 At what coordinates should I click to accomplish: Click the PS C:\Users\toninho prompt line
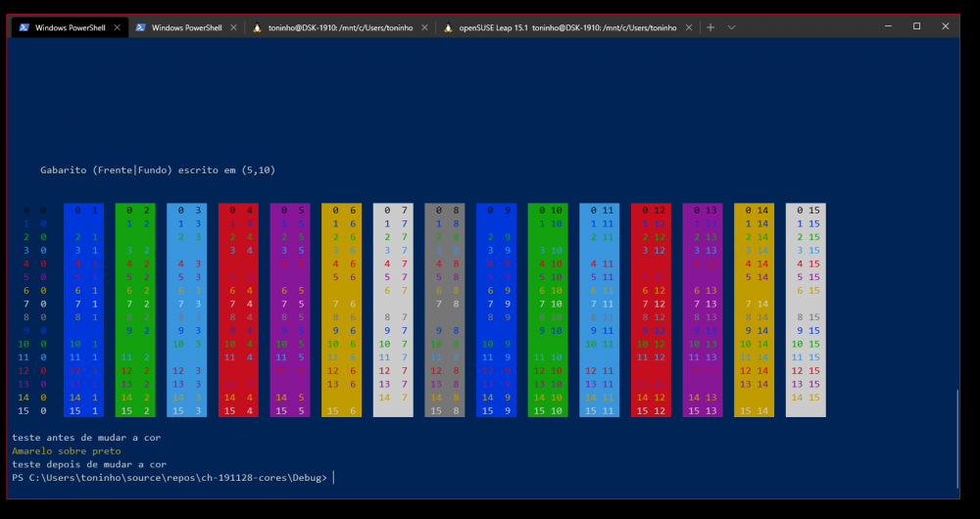click(x=170, y=478)
